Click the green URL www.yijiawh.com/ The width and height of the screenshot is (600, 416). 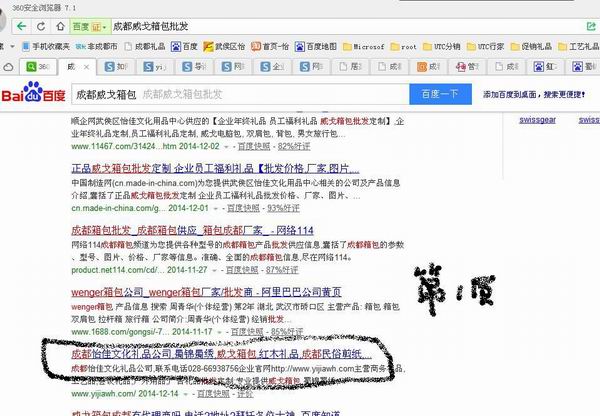(103, 394)
